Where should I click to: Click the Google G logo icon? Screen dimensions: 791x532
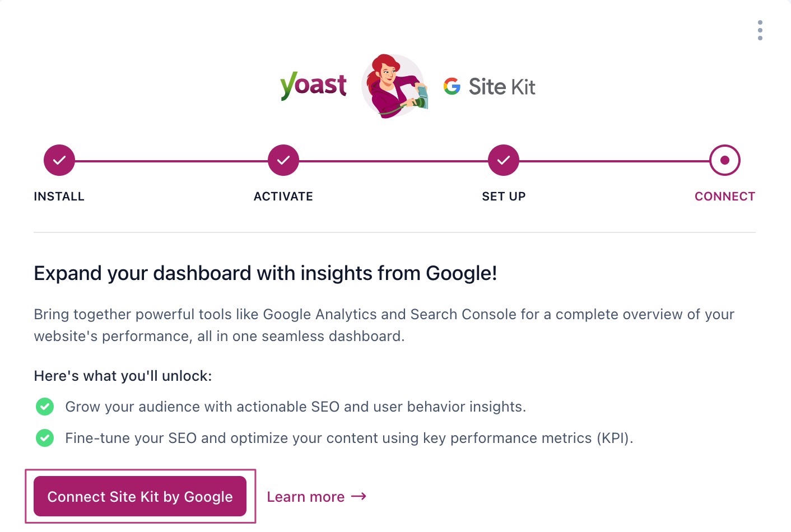(x=452, y=86)
